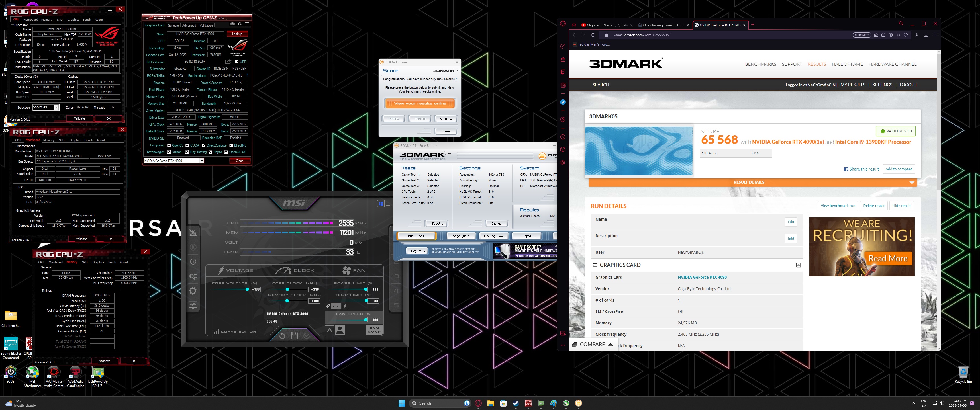The image size is (980, 410).
Task: Click GPU-Z BIOS export share icon
Action: coord(228,61)
